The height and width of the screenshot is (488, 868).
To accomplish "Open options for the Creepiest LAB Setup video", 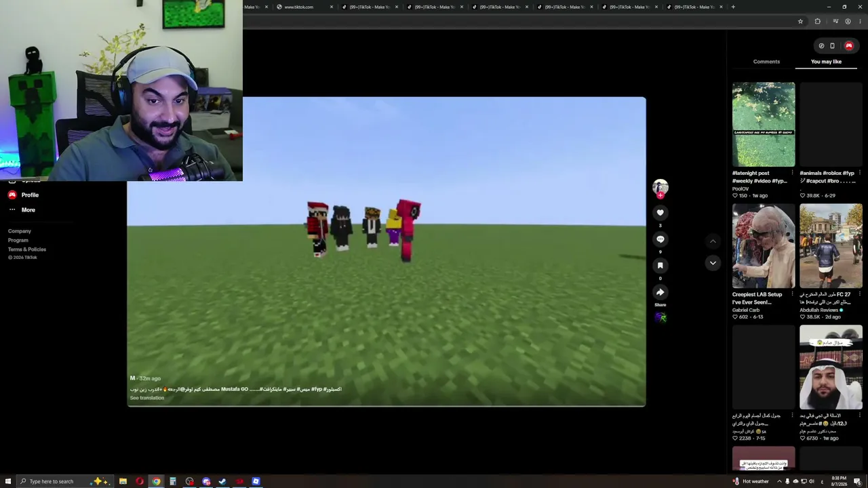I will [792, 295].
